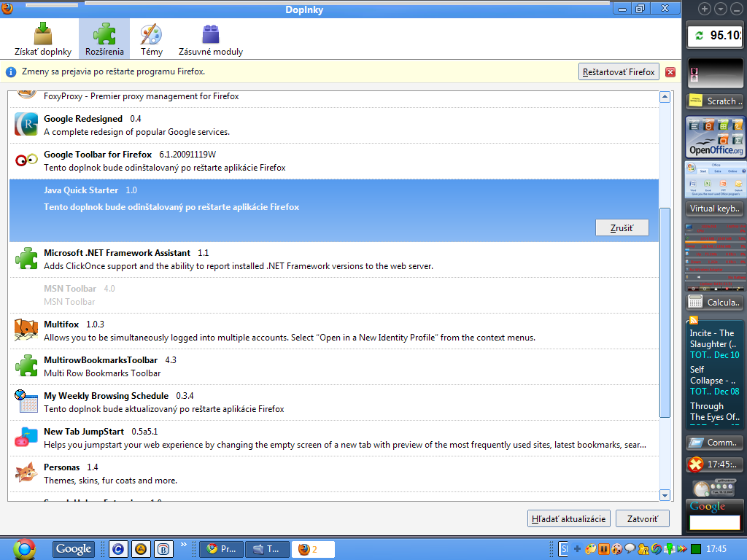747x560 pixels.
Task: Open the system monitor gadget
Action: [x=716, y=257]
